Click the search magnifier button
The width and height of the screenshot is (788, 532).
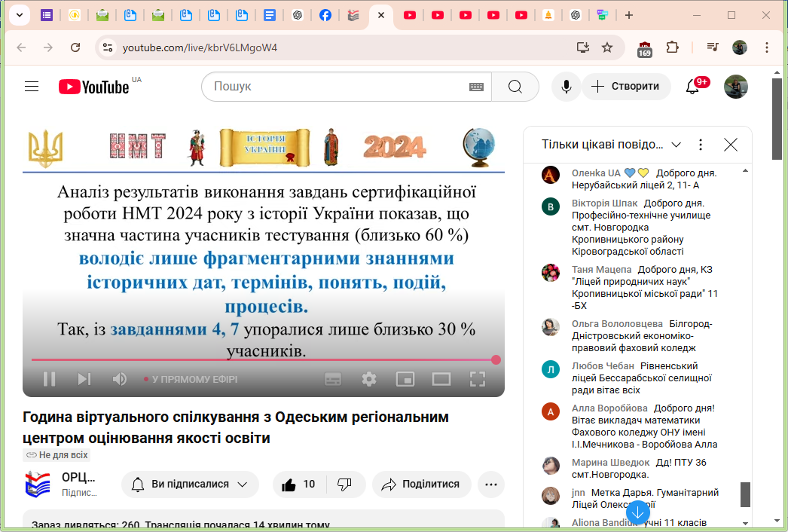515,87
